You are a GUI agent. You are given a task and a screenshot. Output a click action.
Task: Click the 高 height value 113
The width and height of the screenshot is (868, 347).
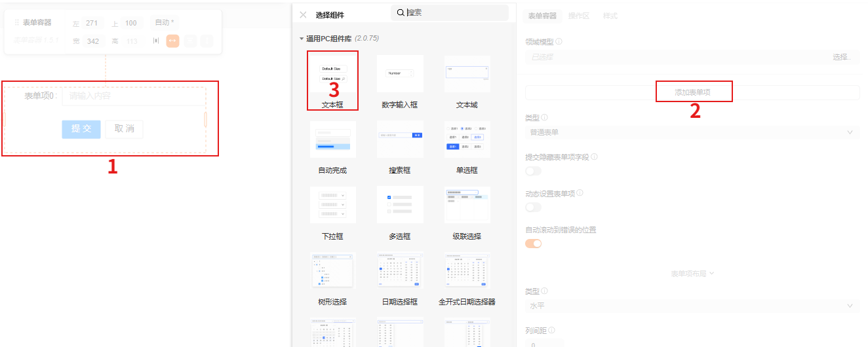click(132, 41)
